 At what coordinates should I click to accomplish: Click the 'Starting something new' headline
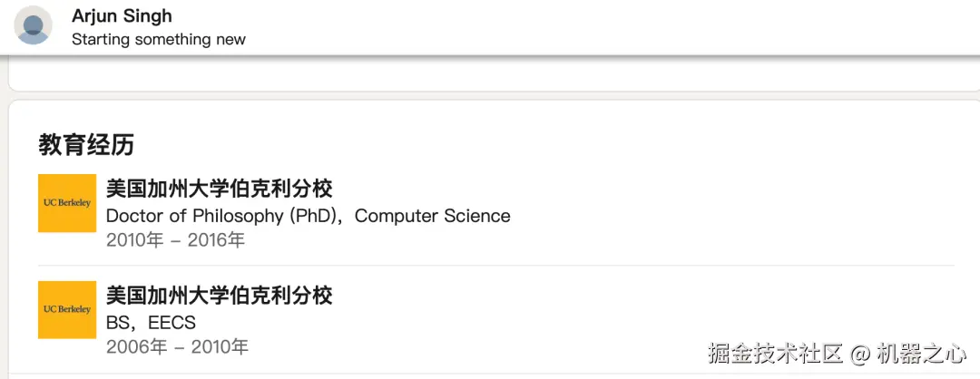pos(158,39)
